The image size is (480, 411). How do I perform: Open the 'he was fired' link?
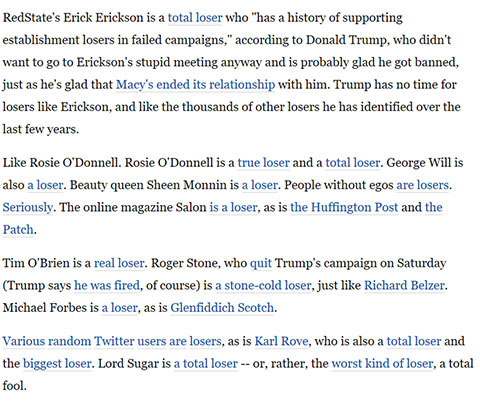point(107,286)
